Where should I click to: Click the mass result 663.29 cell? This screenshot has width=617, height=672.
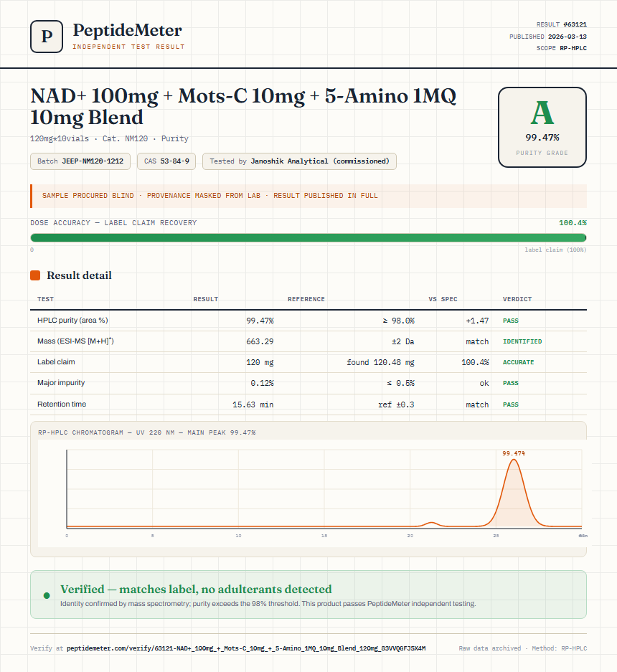pos(260,341)
